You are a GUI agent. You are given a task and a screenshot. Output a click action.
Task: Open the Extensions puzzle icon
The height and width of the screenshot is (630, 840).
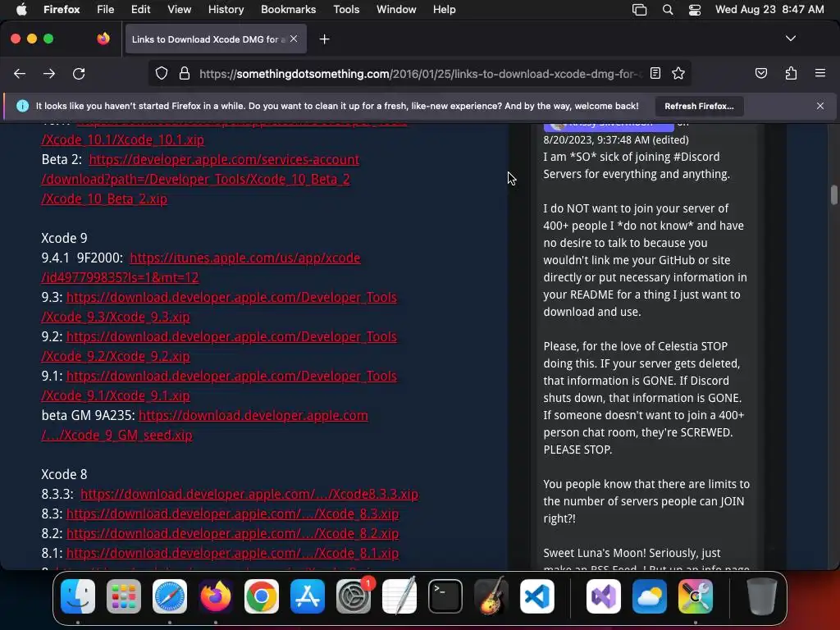coord(791,73)
